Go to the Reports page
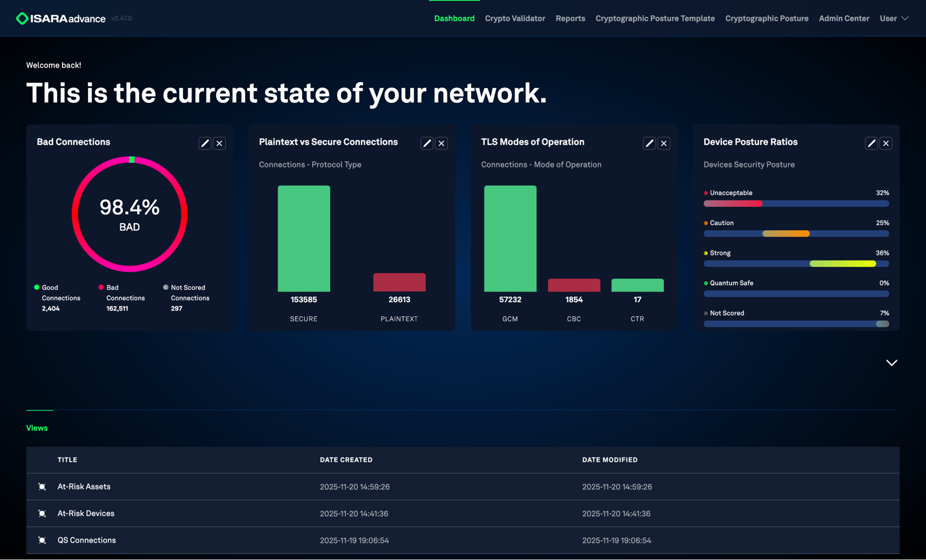Image resolution: width=926 pixels, height=560 pixels. [570, 19]
